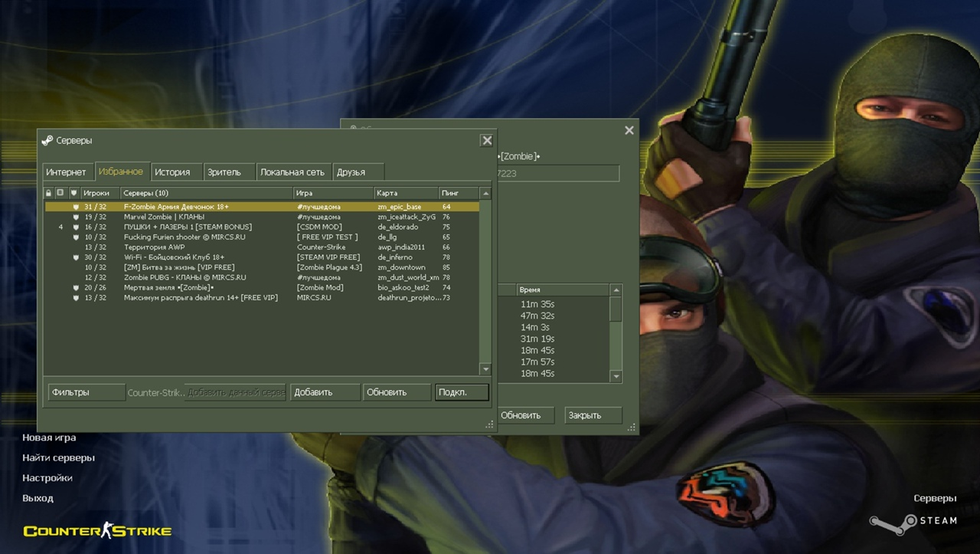Open Настройки in main menu

pos(47,477)
